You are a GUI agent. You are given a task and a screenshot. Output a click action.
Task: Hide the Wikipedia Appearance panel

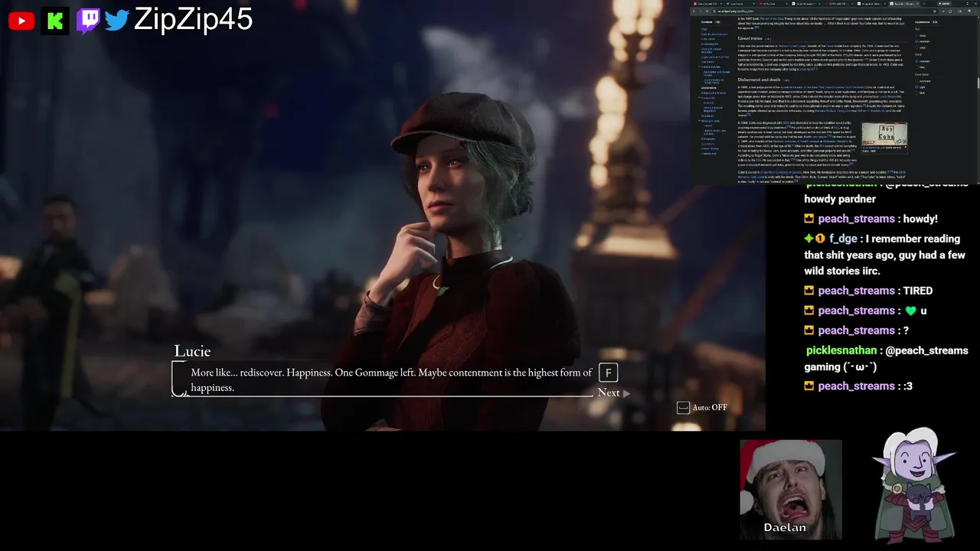click(x=935, y=22)
